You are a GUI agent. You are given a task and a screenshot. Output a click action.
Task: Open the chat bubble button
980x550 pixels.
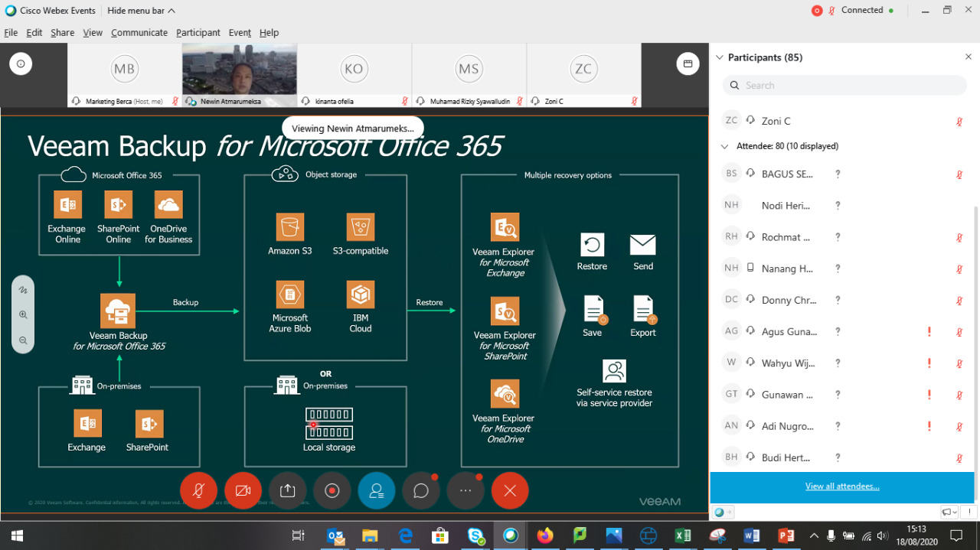[420, 491]
